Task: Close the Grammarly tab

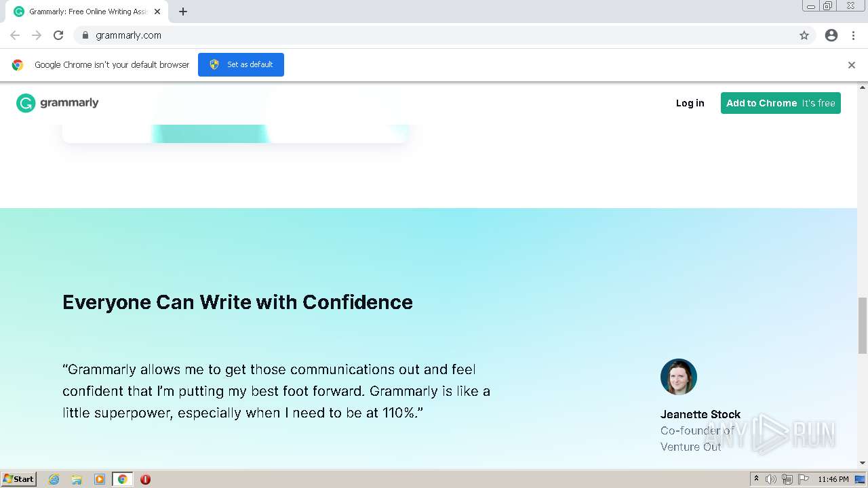Action: pyautogui.click(x=157, y=12)
